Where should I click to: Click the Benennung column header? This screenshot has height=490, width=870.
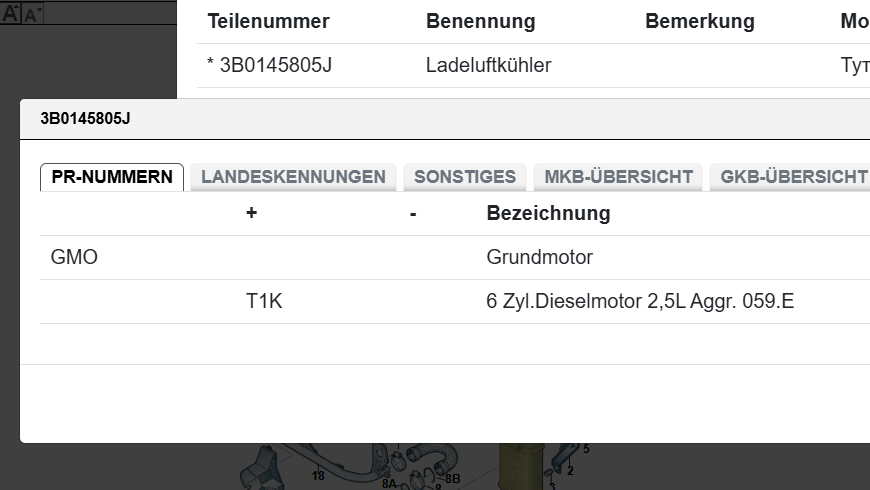tap(480, 21)
